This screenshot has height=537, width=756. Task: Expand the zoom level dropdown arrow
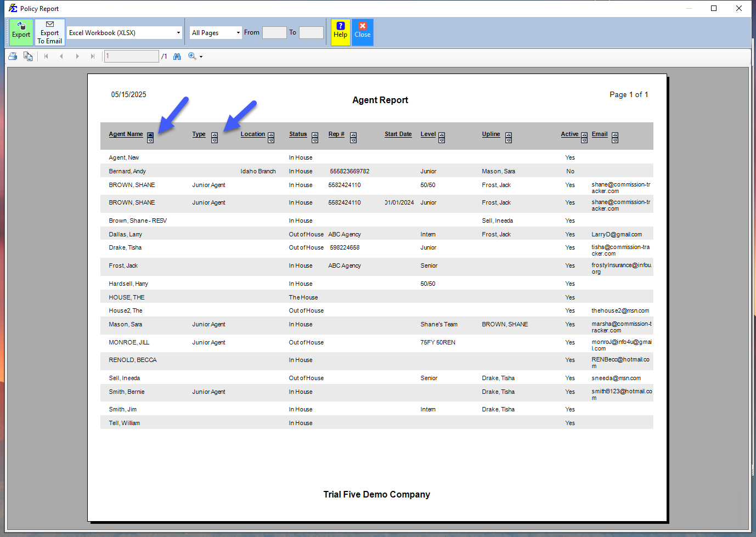[200, 56]
